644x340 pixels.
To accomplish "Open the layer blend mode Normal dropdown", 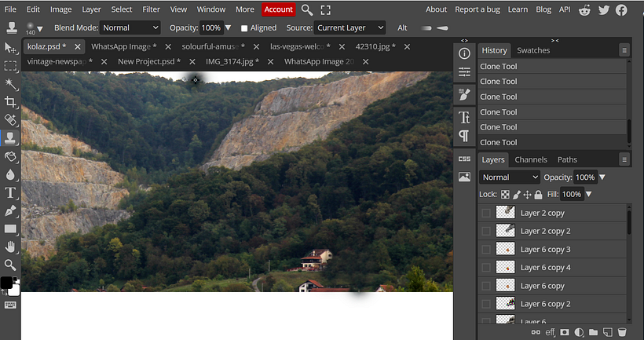I will 510,177.
